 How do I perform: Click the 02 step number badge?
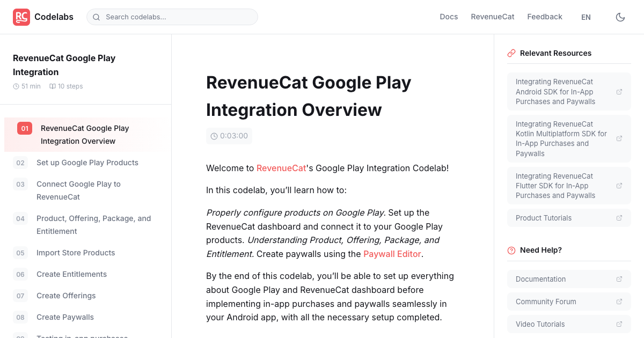point(20,163)
